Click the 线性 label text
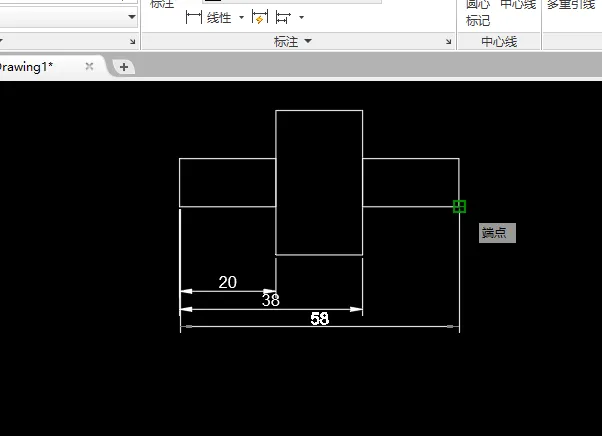This screenshot has height=436, width=602. [x=219, y=18]
